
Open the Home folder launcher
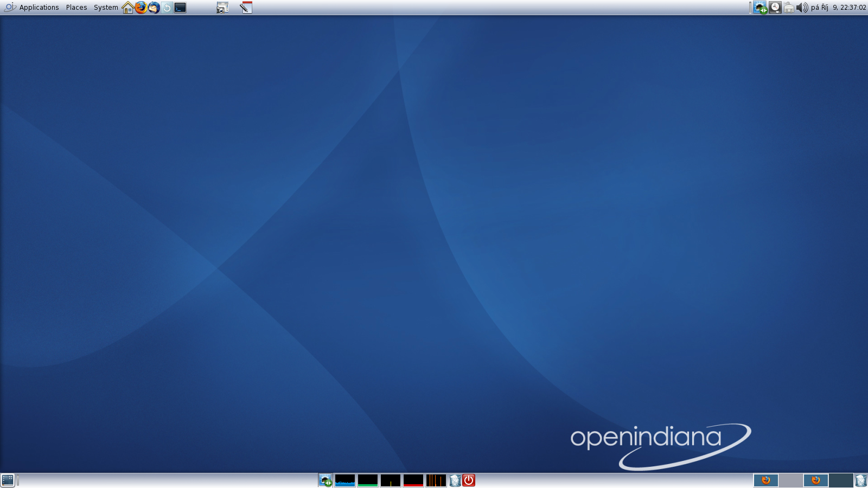click(x=128, y=8)
